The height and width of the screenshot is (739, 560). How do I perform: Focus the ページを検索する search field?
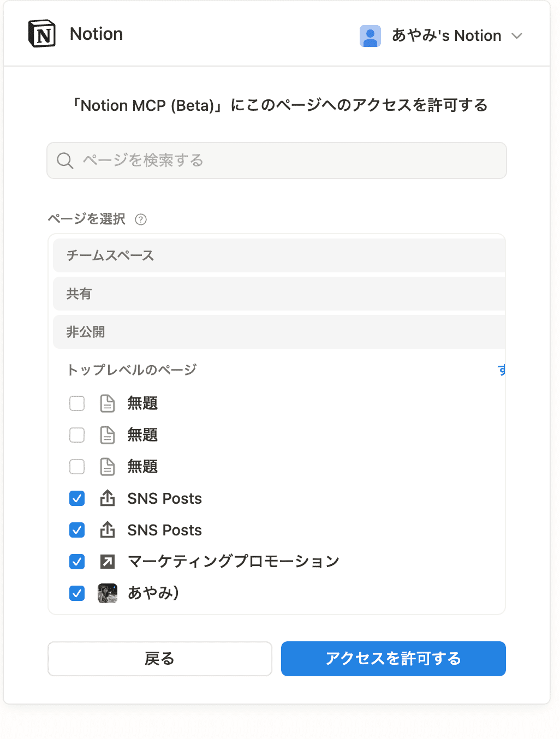point(289,160)
